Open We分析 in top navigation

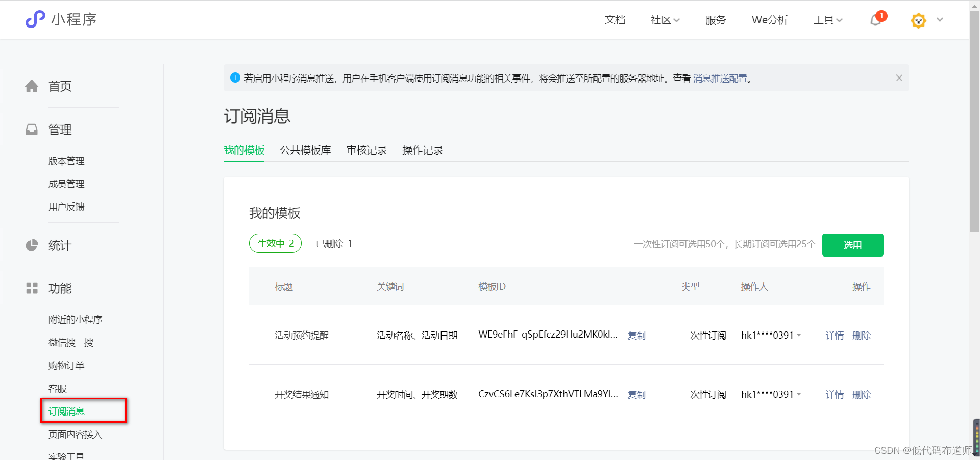tap(770, 20)
